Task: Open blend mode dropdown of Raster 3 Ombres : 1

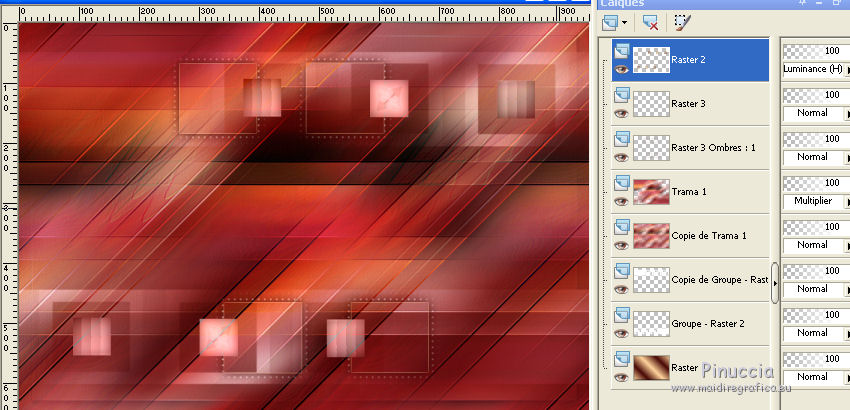Action: pyautogui.click(x=816, y=157)
